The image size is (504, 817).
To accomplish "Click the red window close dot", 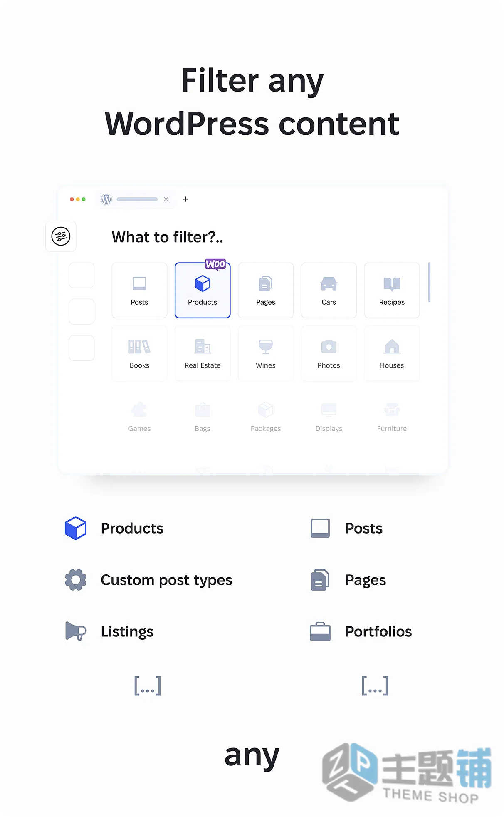I will coord(72,199).
